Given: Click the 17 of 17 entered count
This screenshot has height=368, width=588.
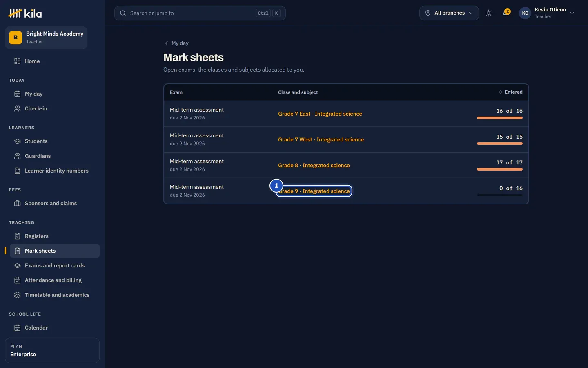Looking at the screenshot, I should click(x=509, y=162).
